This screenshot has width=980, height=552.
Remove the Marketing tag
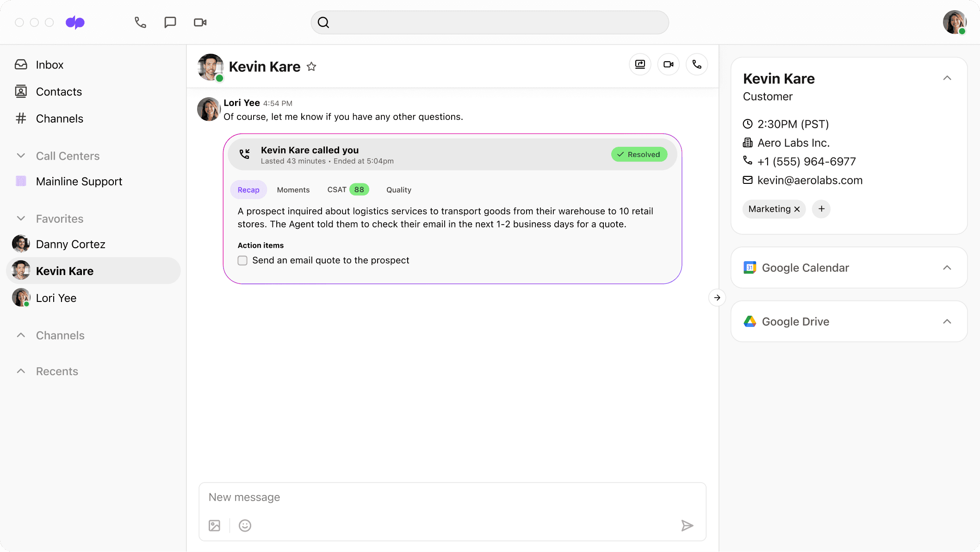point(797,209)
